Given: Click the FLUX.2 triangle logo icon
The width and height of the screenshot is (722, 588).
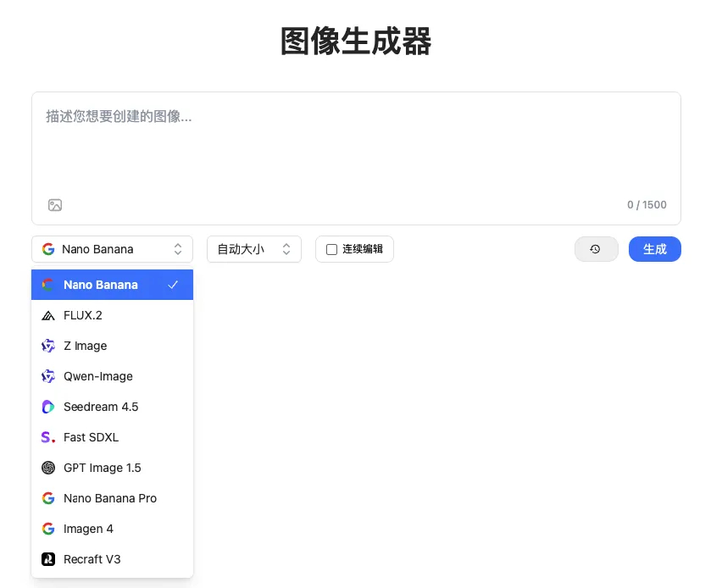Looking at the screenshot, I should 48,315.
